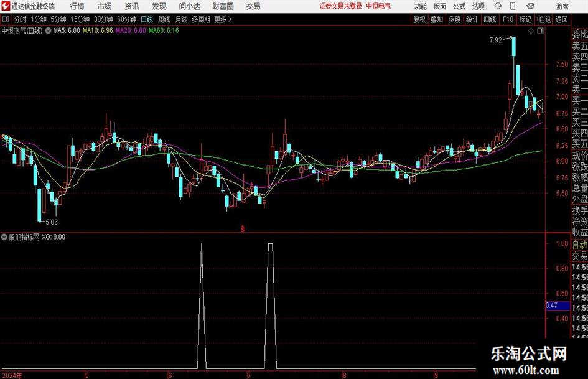Click the mobile phone icon
Screen dimensions: 588x379
(513, 6)
